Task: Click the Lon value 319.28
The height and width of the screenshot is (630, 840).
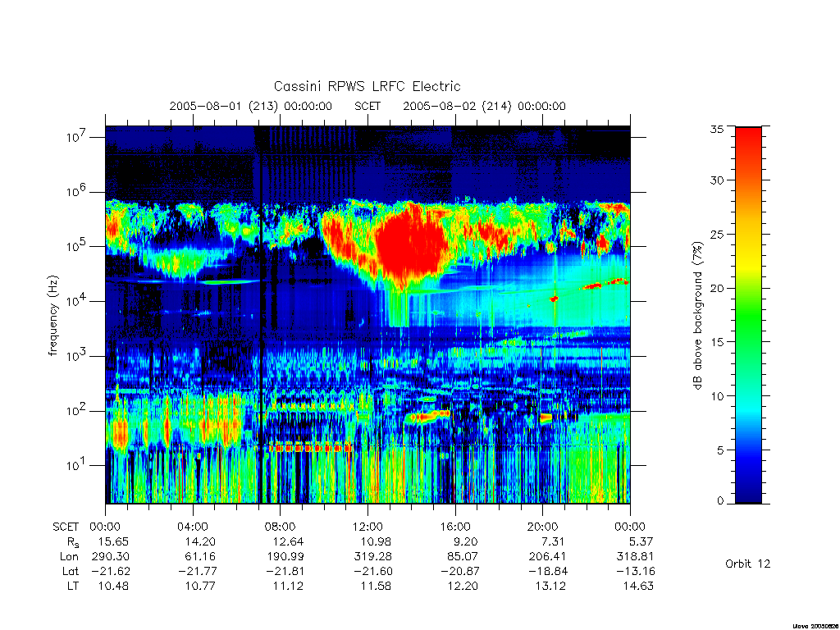Action: [x=373, y=557]
